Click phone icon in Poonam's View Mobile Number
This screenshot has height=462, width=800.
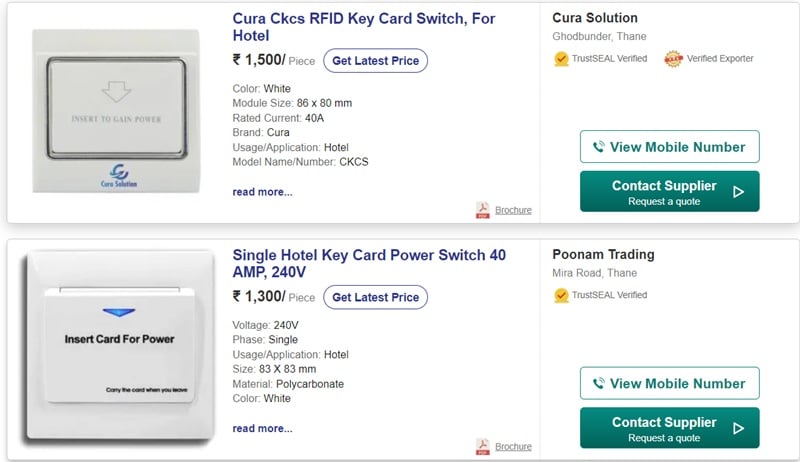pos(599,384)
